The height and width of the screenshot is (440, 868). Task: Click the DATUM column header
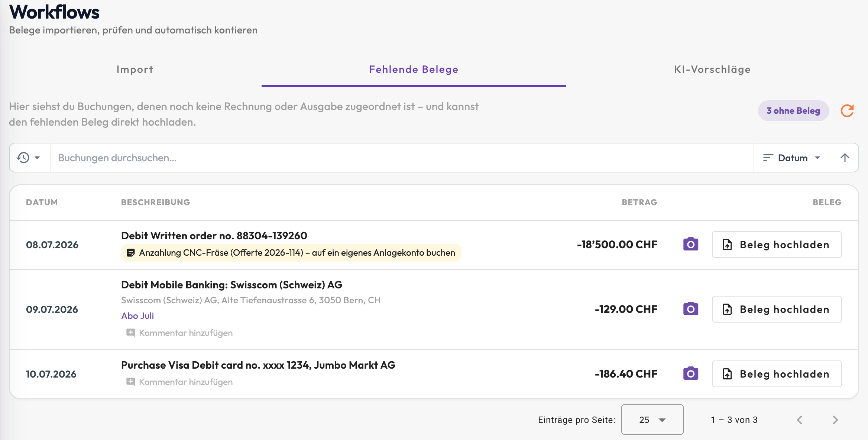coord(42,202)
